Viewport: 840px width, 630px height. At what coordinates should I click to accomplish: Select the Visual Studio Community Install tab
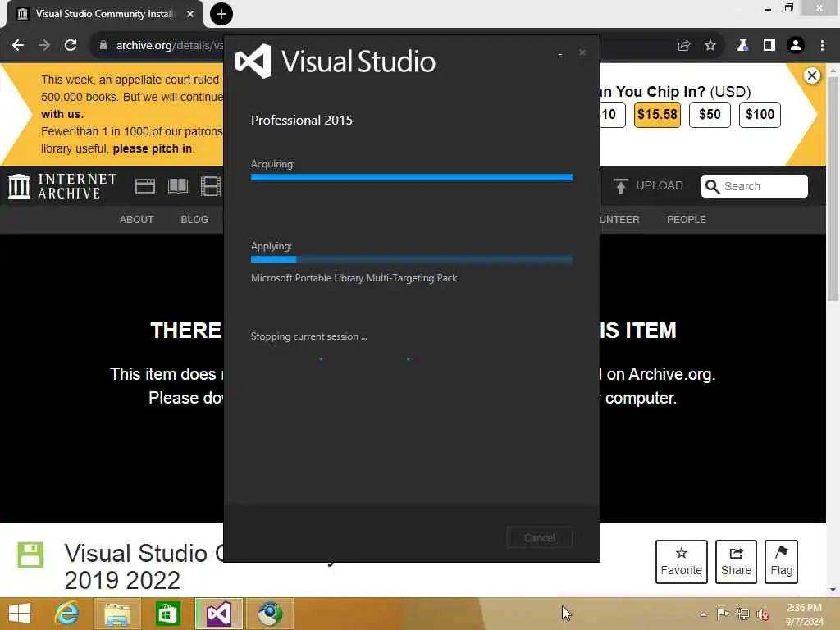(104, 14)
